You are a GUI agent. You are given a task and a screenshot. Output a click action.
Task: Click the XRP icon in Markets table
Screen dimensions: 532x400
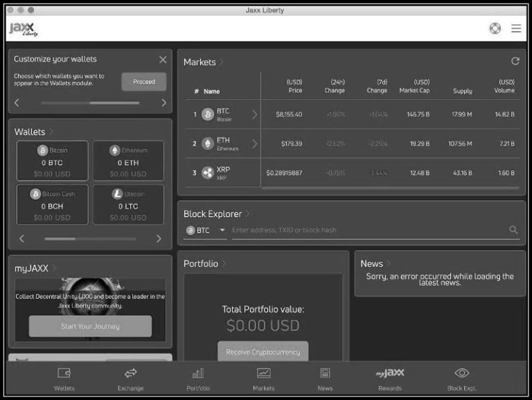[x=208, y=173]
